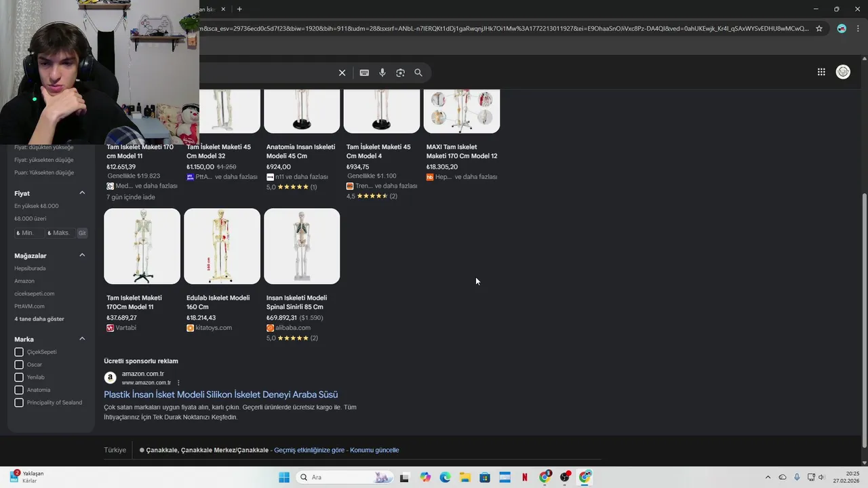
Task: Check the Oscar brand checkbox
Action: pyautogui.click(x=19, y=365)
